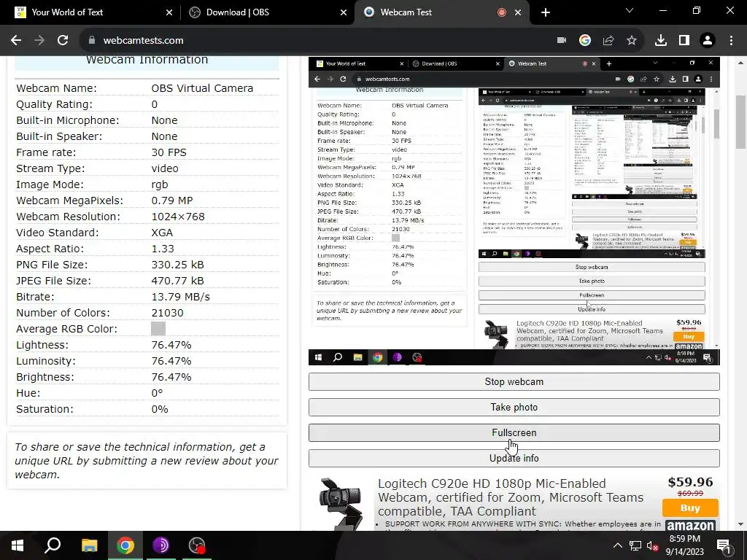This screenshot has height=560, width=747.
Task: Click the Average RGB Color gray swatch
Action: coord(158,329)
